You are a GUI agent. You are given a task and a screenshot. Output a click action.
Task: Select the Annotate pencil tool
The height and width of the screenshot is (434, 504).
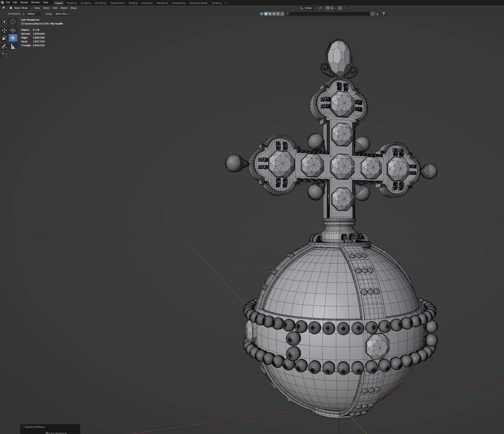click(4, 46)
